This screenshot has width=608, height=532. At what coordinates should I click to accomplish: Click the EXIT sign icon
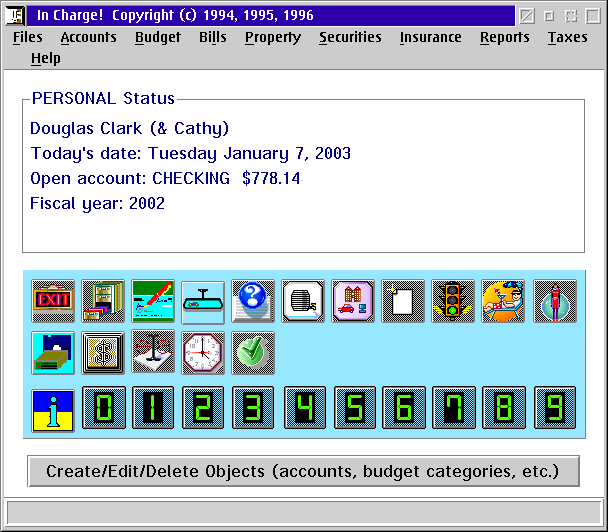tap(53, 301)
